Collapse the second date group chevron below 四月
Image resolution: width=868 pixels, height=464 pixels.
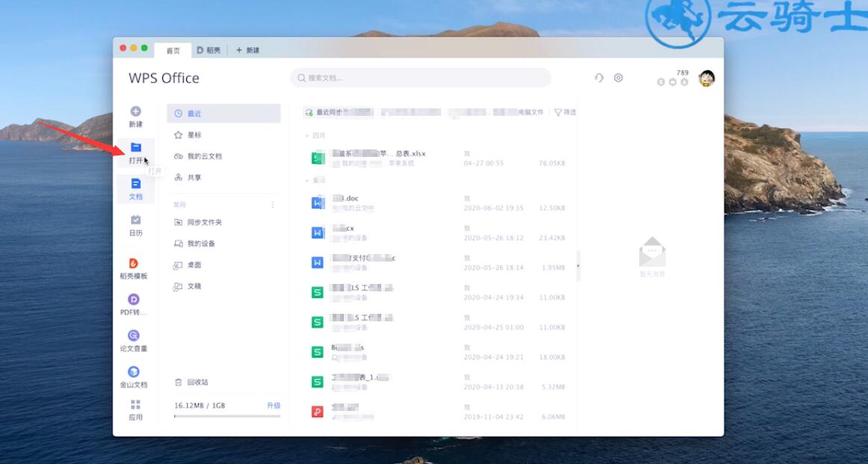(307, 180)
